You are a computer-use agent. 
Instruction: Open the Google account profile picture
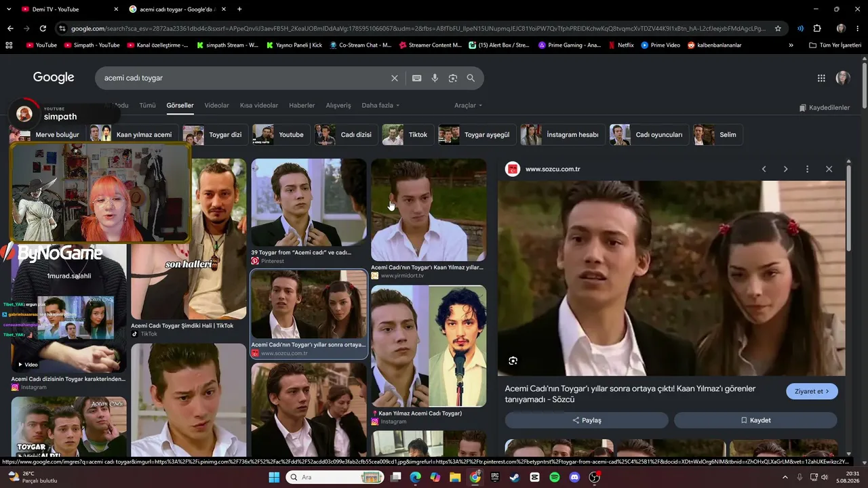point(843,78)
